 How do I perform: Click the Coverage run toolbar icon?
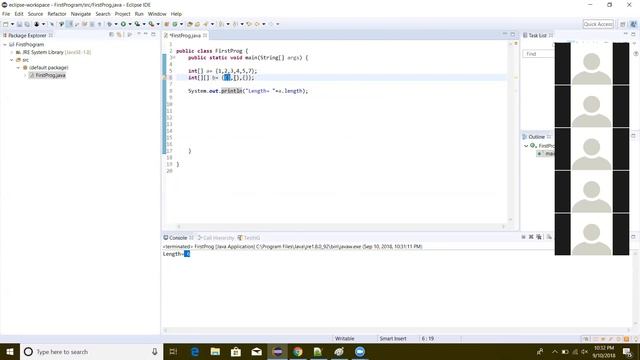point(138,24)
